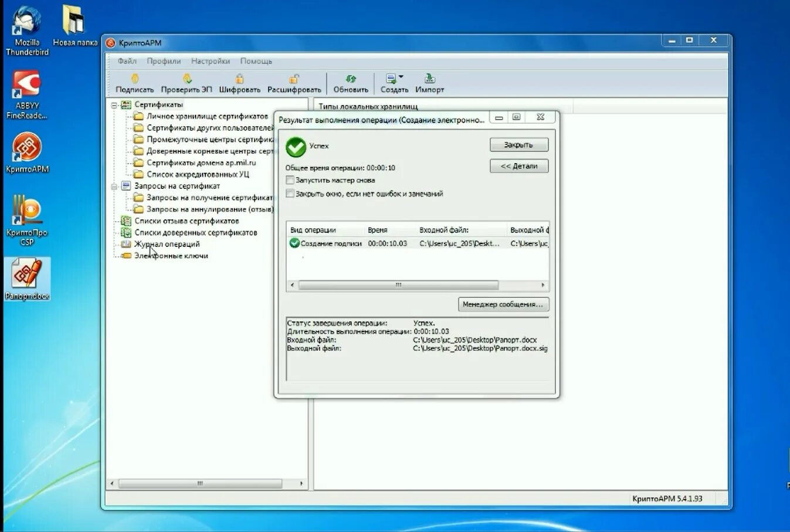The image size is (790, 532).
Task: Select Личное хранилище сертификатов folder
Action: (x=207, y=116)
